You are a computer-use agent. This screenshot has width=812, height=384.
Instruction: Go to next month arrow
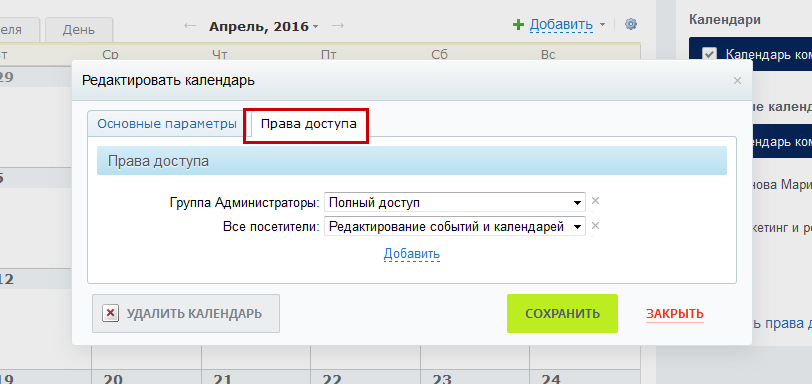tap(338, 25)
